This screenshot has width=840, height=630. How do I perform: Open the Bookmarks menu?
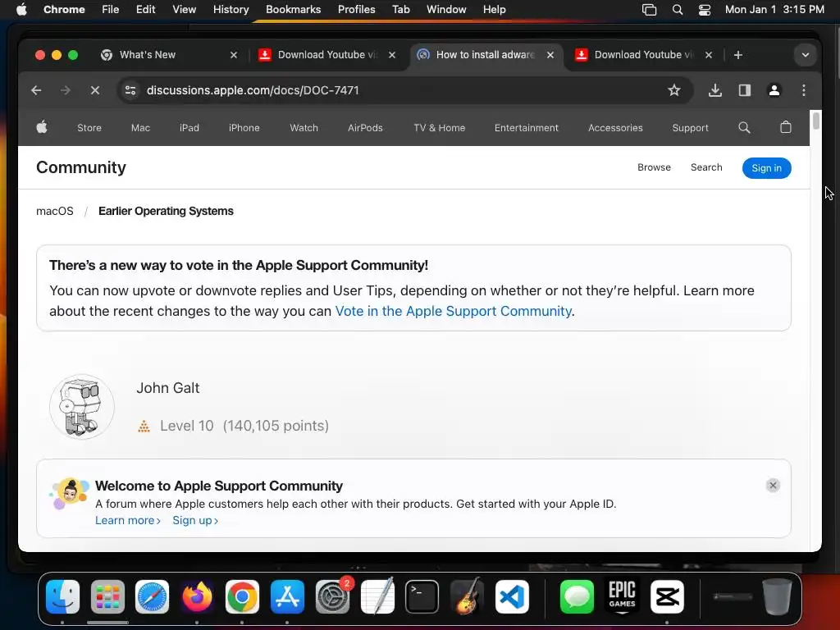(293, 10)
